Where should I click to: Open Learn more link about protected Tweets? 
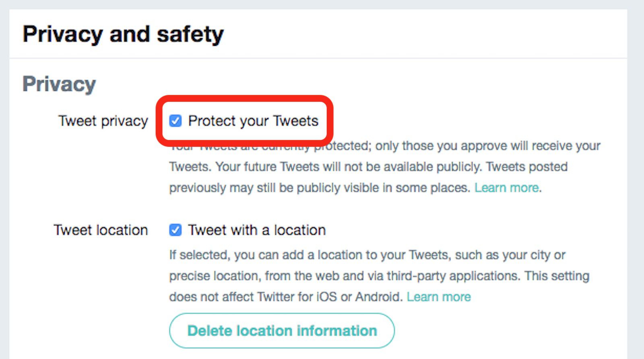[x=506, y=188]
